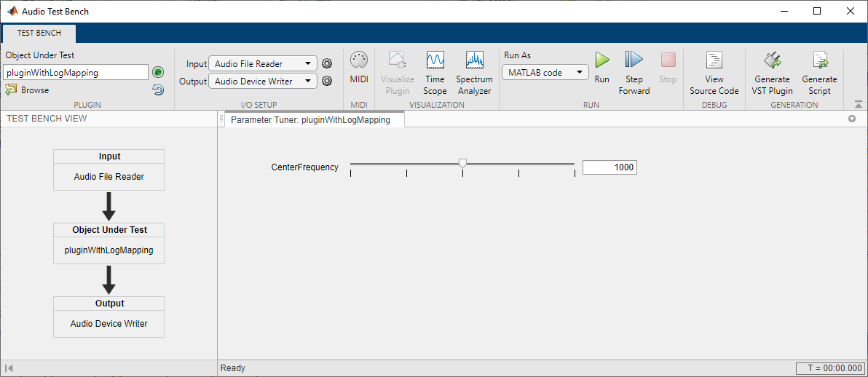Click the Stop button
The width and height of the screenshot is (868, 377).
668,68
